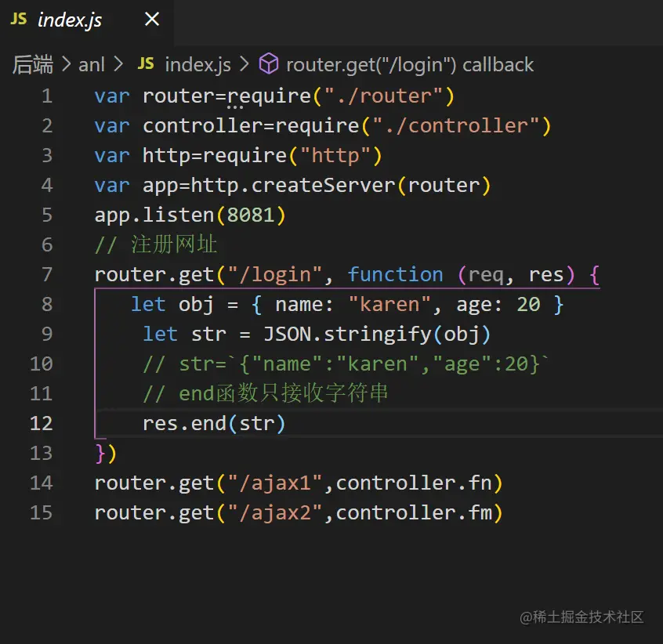Click controller.fm on line 15
The width and height of the screenshot is (663, 644).
point(414,512)
